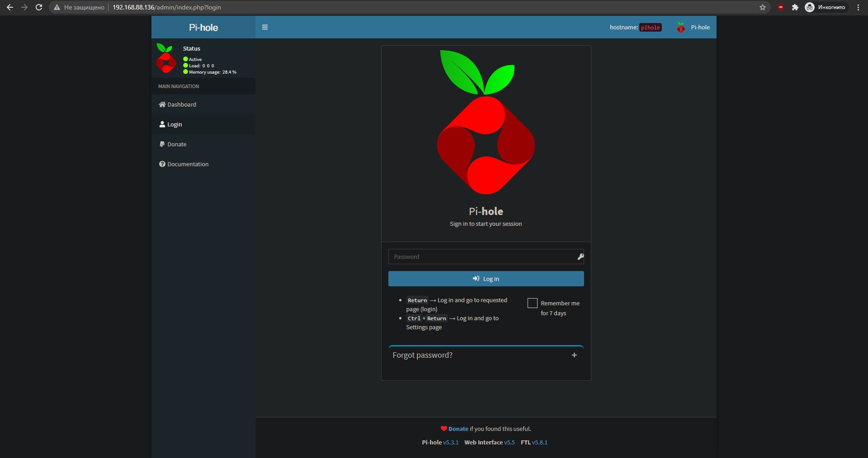Image resolution: width=868 pixels, height=458 pixels.
Task: Open Documentation from the sidebar
Action: click(203, 164)
